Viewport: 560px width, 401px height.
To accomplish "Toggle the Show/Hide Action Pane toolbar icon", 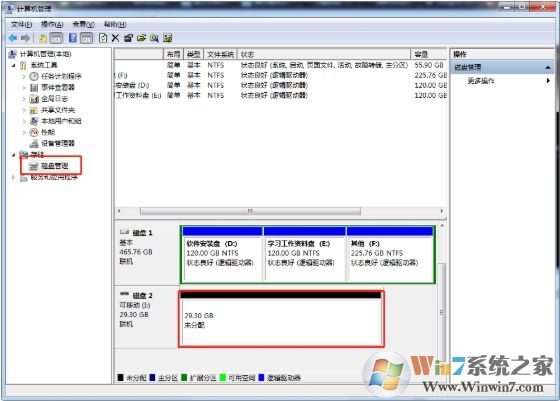I will [x=86, y=38].
